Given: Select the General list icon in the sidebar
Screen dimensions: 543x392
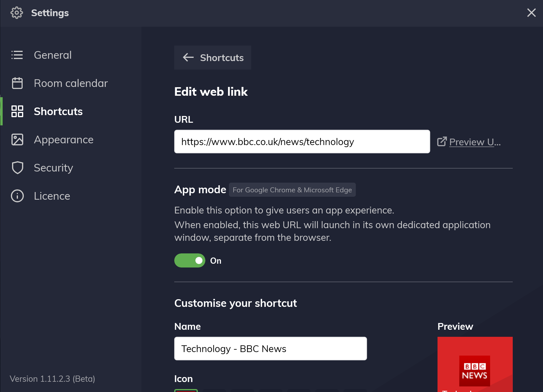Looking at the screenshot, I should pyautogui.click(x=17, y=55).
